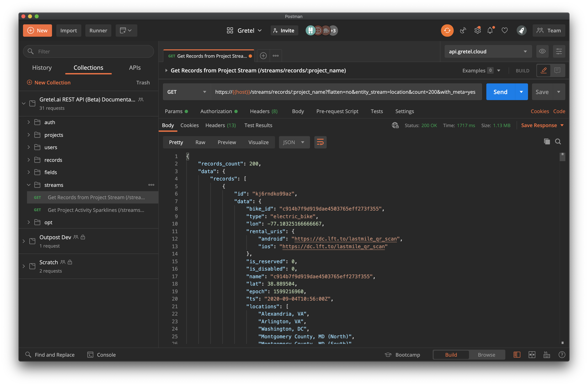Open the comments icon beside BUILD
Viewport: 588px width, 386px height.
(557, 70)
